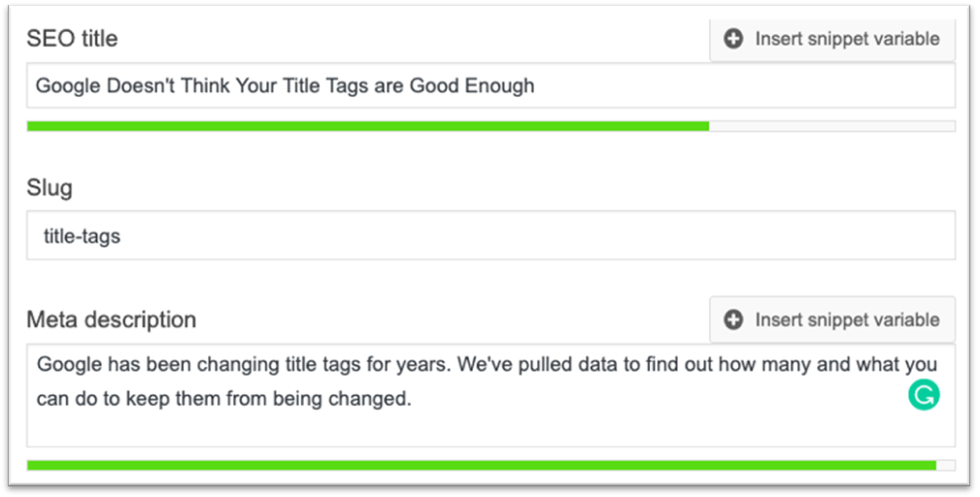Click the unfilled end of SEO title bar
980x497 pixels.
point(831,126)
